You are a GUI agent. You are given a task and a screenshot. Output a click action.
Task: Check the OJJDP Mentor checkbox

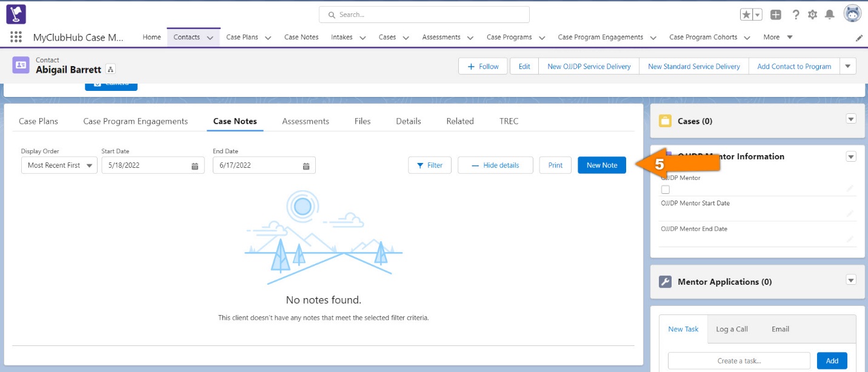[666, 189]
